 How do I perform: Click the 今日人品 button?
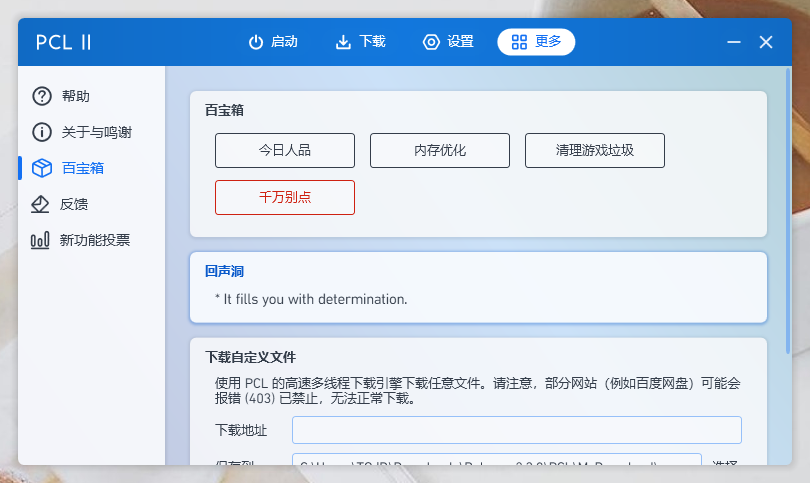coord(285,150)
